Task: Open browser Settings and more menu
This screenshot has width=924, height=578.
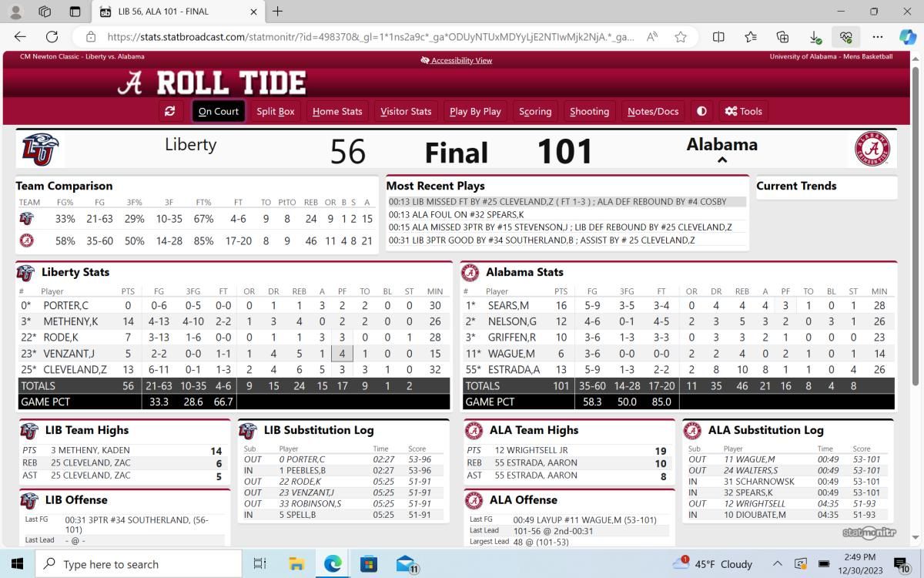Action: click(878, 36)
